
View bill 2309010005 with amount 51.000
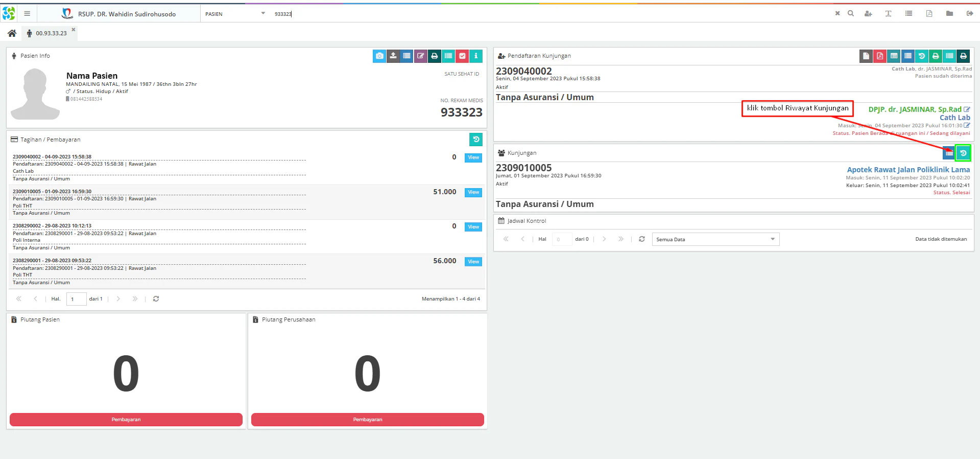point(473,192)
